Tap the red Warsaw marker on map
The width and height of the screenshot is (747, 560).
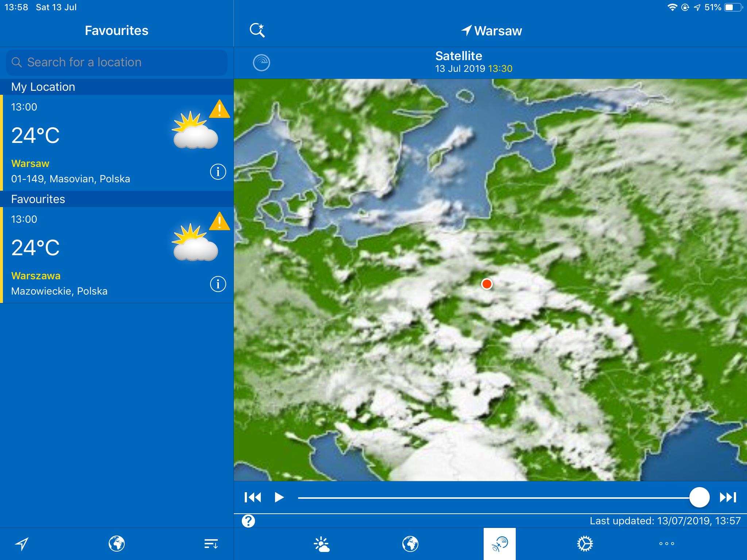click(487, 284)
